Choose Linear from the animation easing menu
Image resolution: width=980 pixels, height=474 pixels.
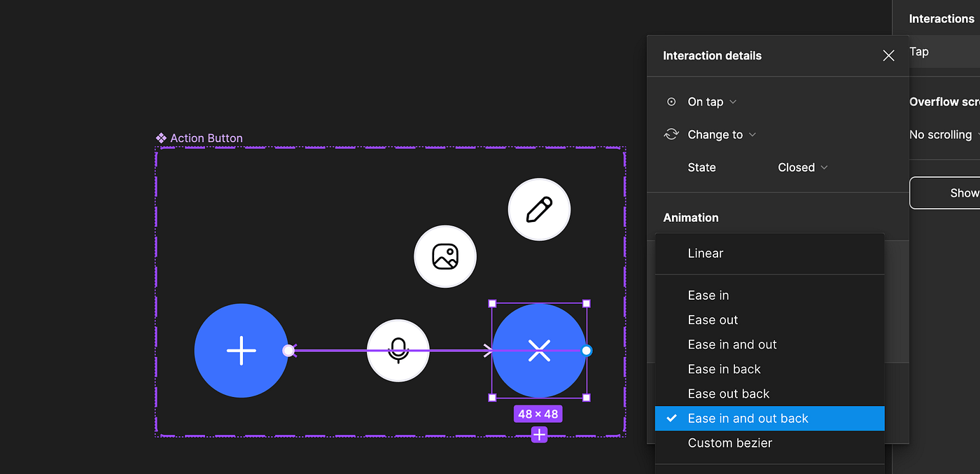pyautogui.click(x=705, y=253)
